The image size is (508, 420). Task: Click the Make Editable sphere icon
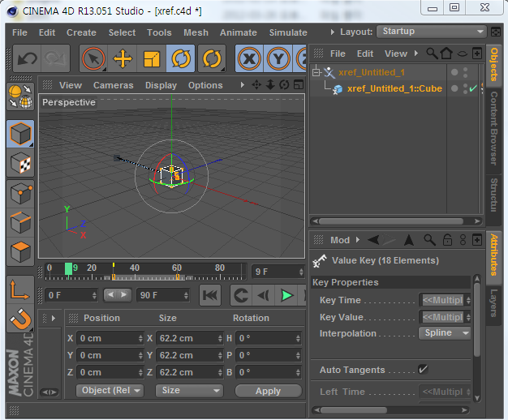pos(20,96)
